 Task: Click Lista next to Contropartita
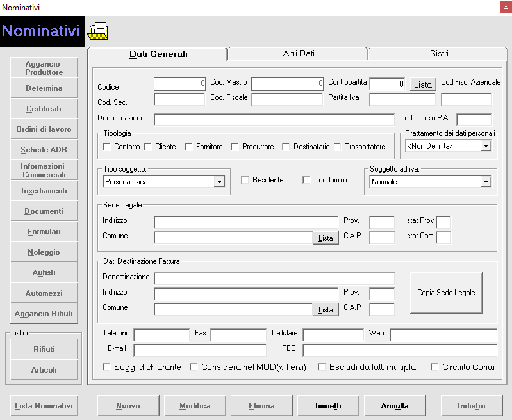coord(423,85)
